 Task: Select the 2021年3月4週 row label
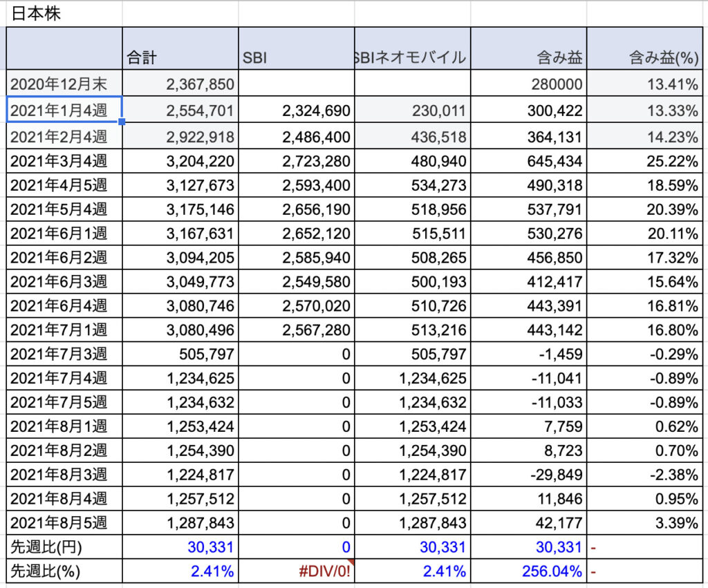pos(64,161)
